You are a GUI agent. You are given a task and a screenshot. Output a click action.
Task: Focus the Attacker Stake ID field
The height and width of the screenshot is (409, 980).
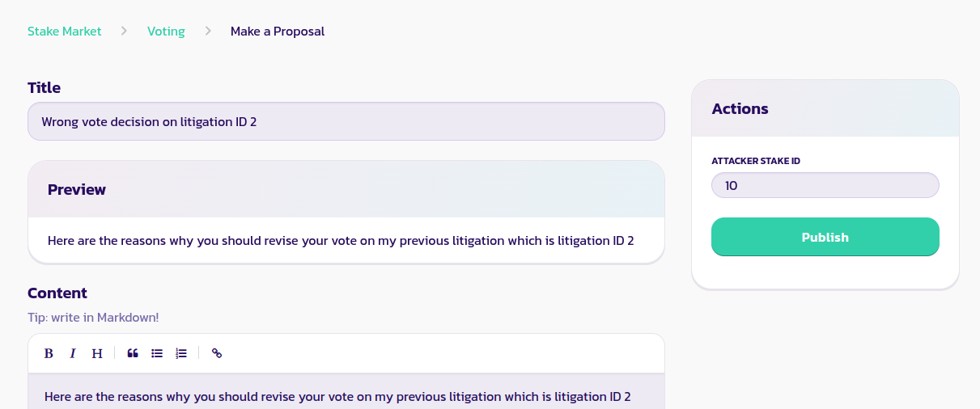[x=825, y=185]
